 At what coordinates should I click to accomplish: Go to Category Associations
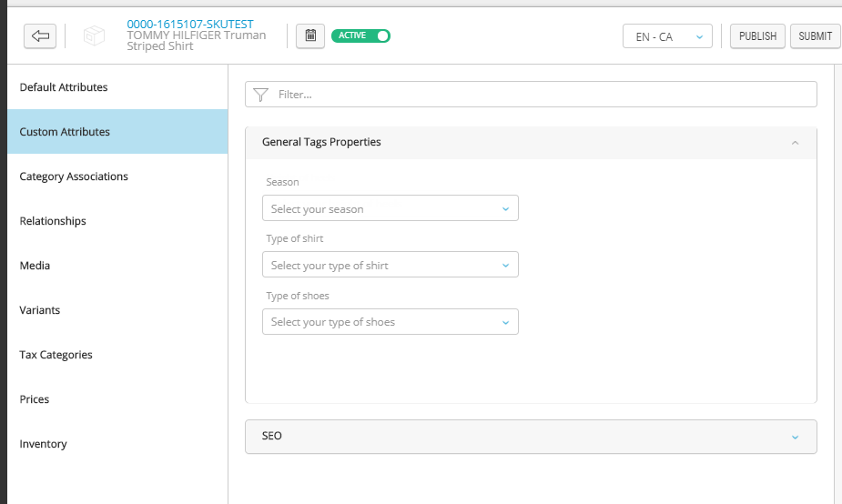[x=74, y=176]
